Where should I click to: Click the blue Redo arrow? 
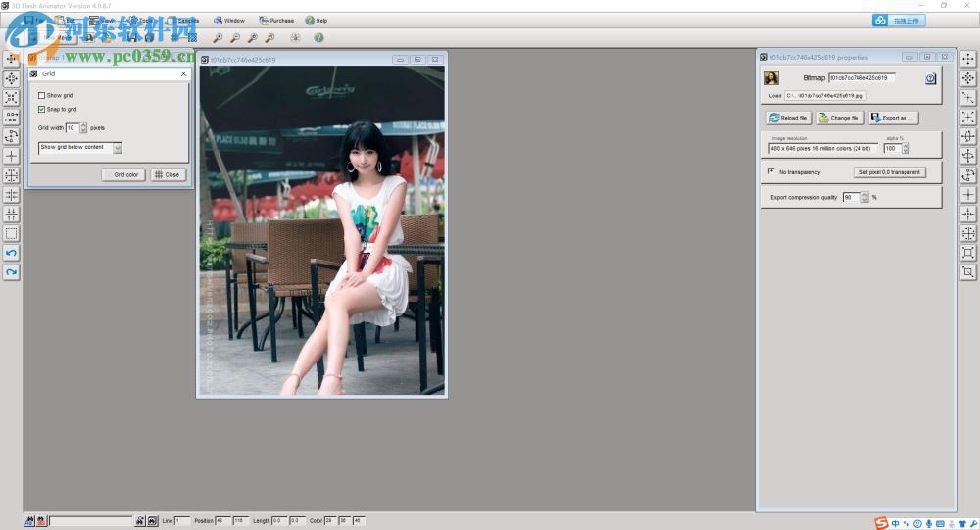pyautogui.click(x=11, y=272)
